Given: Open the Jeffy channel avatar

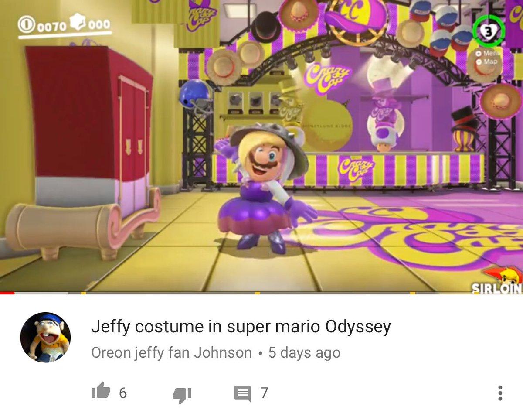Looking at the screenshot, I should [x=45, y=337].
